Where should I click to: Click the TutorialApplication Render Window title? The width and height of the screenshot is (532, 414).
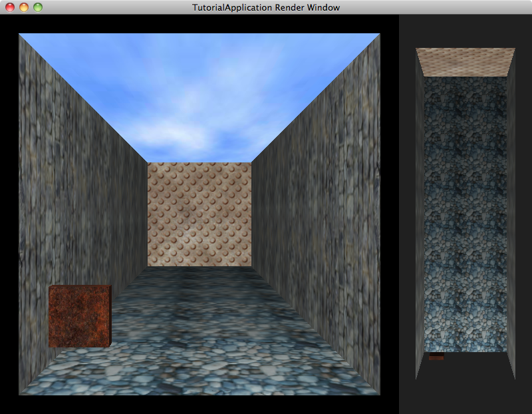(265, 7)
